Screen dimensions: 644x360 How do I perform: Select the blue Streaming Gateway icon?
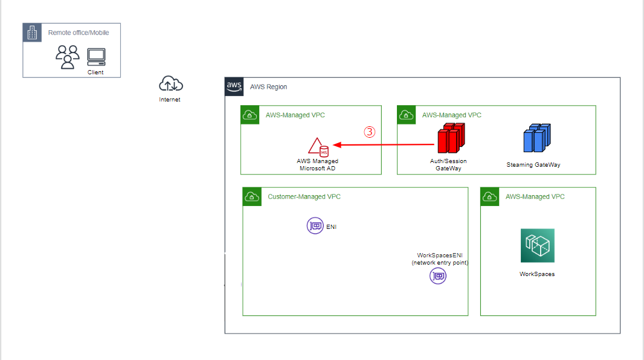pos(537,138)
